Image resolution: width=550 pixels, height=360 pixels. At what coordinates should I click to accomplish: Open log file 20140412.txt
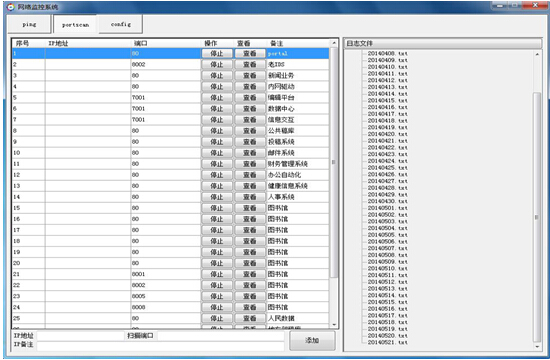click(387, 80)
